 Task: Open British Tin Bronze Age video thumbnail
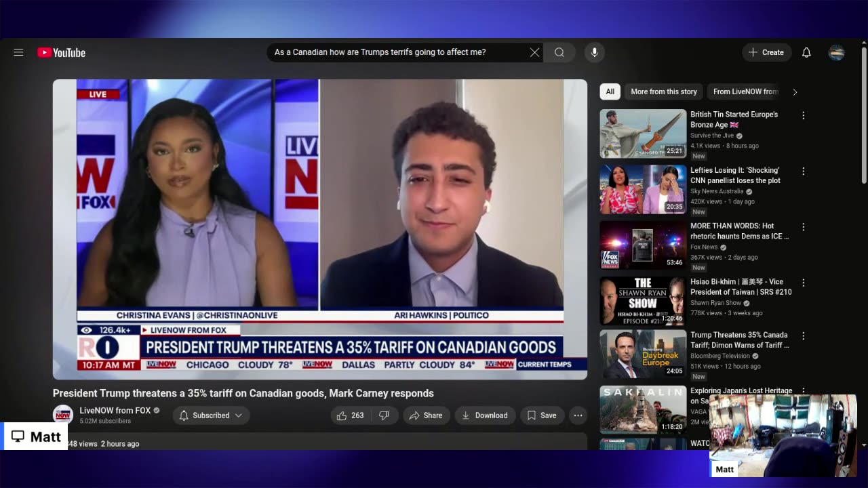tap(643, 134)
